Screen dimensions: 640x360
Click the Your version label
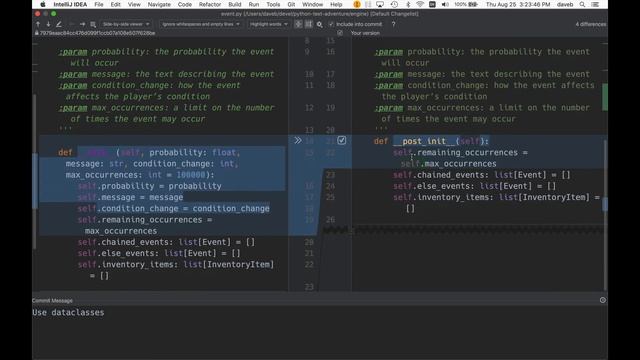pyautogui.click(x=365, y=33)
